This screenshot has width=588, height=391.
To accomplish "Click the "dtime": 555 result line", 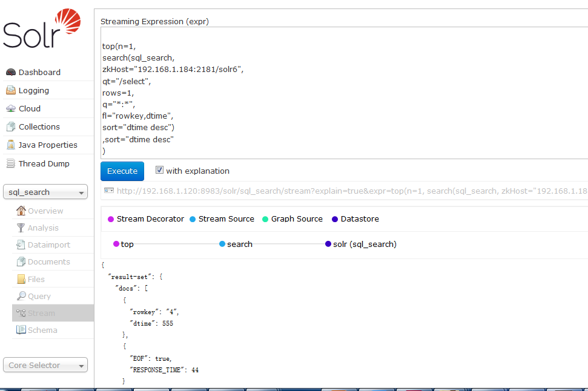I will 151,323.
